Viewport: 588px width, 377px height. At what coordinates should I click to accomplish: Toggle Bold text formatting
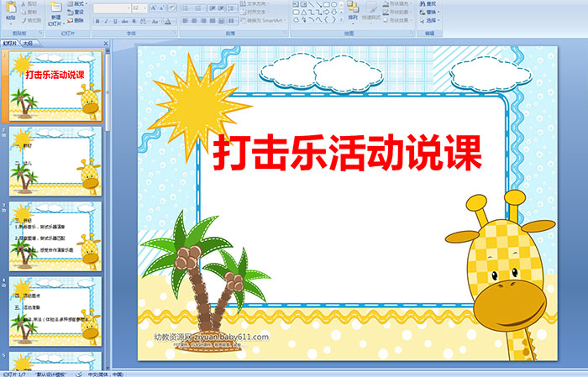click(97, 21)
